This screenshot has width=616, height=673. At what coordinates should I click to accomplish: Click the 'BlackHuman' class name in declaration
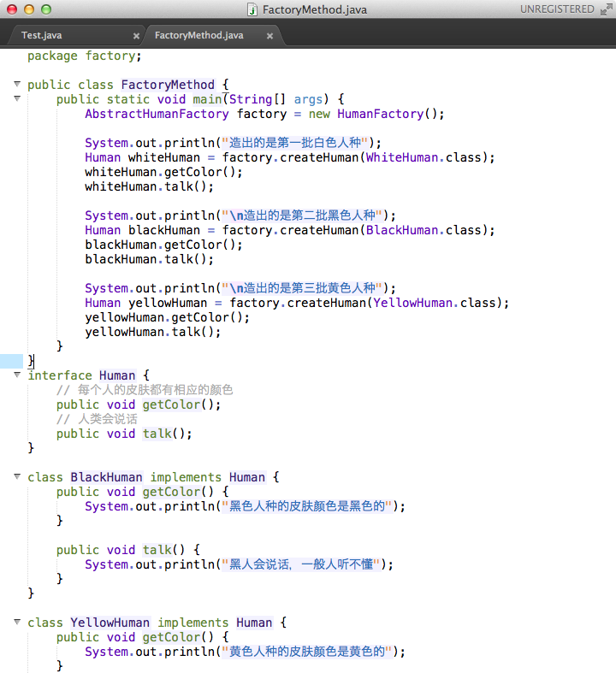[106, 477]
